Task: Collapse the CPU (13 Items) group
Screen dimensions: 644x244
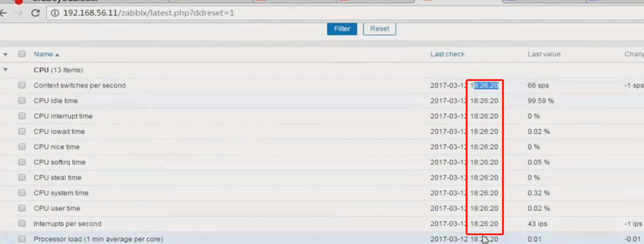Action: (5, 70)
